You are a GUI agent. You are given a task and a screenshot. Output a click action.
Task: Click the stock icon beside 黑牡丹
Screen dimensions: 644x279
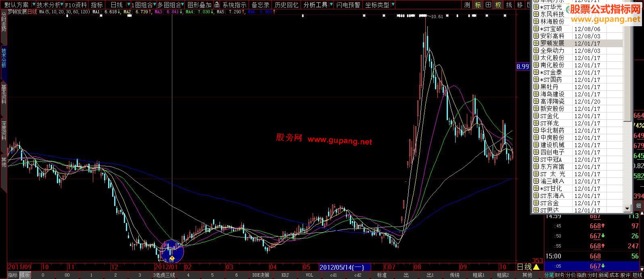536,87
